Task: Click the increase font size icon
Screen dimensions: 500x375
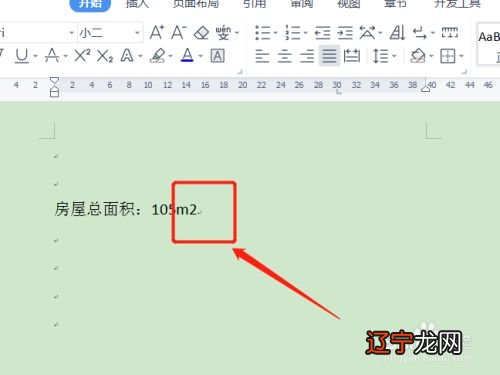Action: pyautogui.click(x=156, y=33)
